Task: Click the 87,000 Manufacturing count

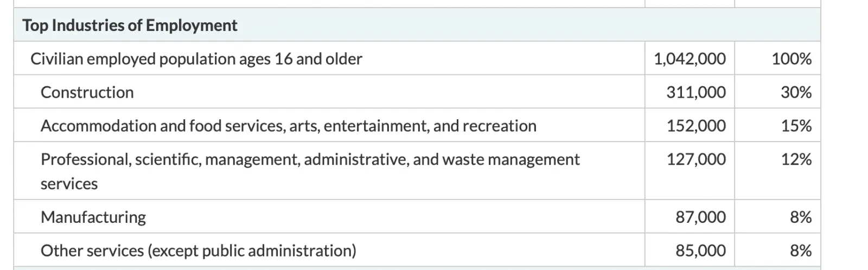Action: pyautogui.click(x=700, y=217)
